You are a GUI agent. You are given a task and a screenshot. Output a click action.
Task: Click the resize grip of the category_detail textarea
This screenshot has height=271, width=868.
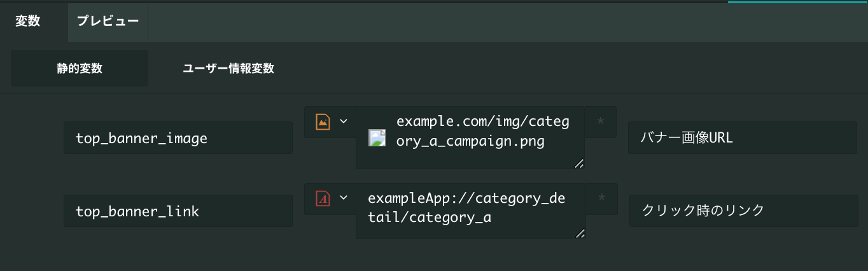coord(578,233)
